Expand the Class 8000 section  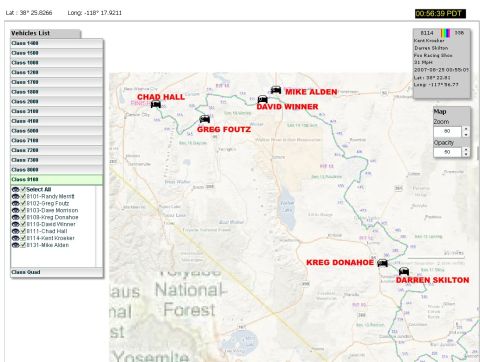57,170
